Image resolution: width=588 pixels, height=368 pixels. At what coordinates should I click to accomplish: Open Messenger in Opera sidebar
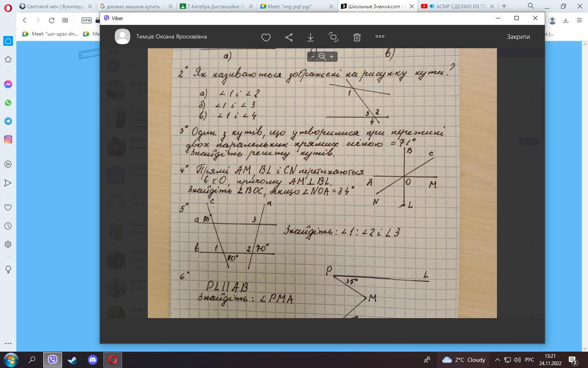point(8,84)
